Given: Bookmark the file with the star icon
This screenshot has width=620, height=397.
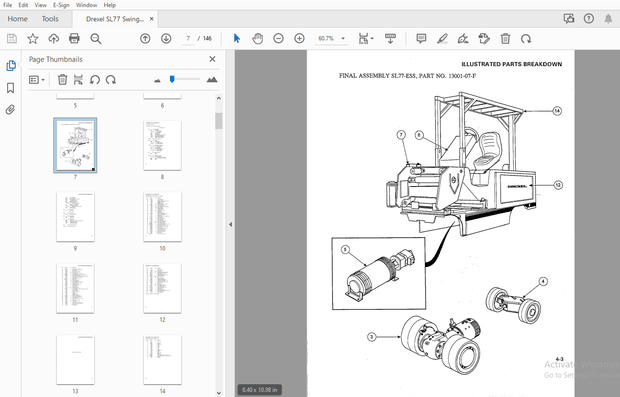Looking at the screenshot, I should pos(33,38).
